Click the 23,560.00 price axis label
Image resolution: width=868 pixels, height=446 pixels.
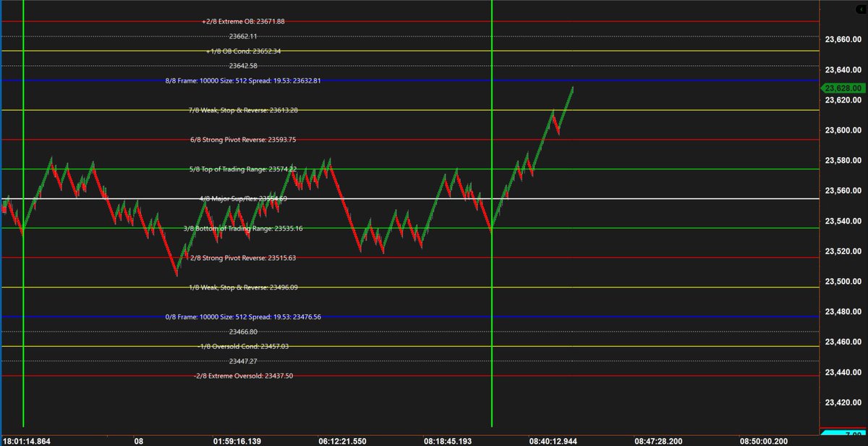coord(843,191)
